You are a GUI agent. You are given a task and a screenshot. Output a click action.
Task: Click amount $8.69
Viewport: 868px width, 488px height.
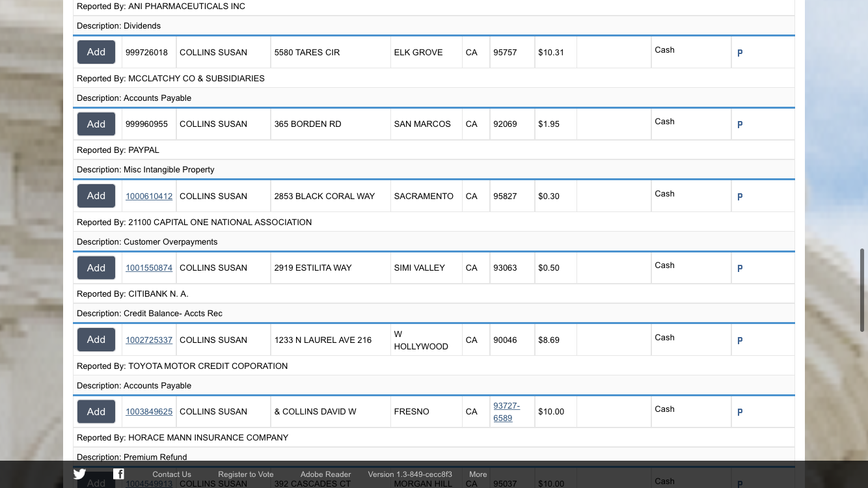[x=549, y=340]
